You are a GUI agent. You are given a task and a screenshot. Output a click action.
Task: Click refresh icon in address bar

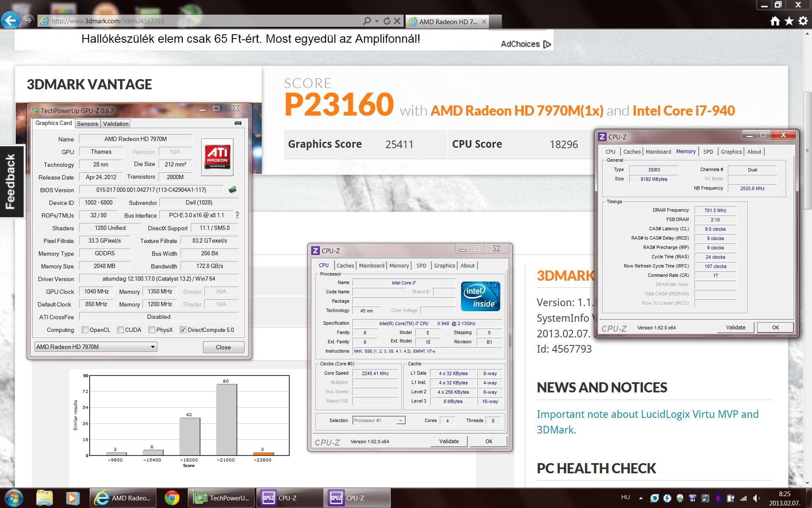click(x=387, y=21)
